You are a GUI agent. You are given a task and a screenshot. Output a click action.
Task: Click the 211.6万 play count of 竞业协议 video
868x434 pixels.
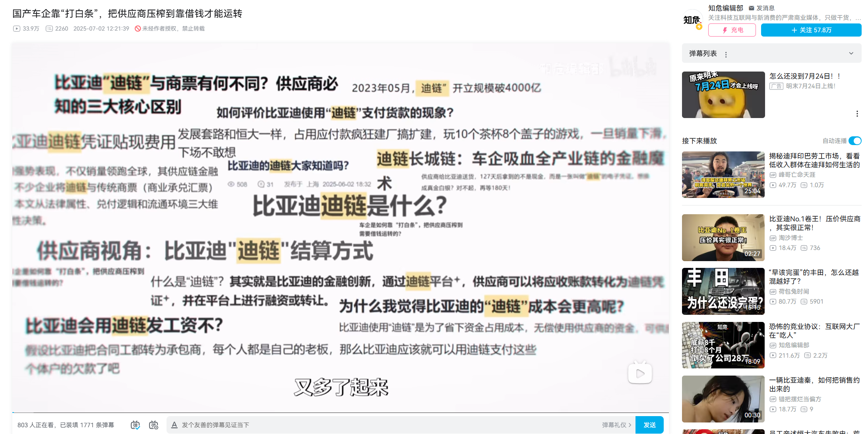[x=785, y=356]
